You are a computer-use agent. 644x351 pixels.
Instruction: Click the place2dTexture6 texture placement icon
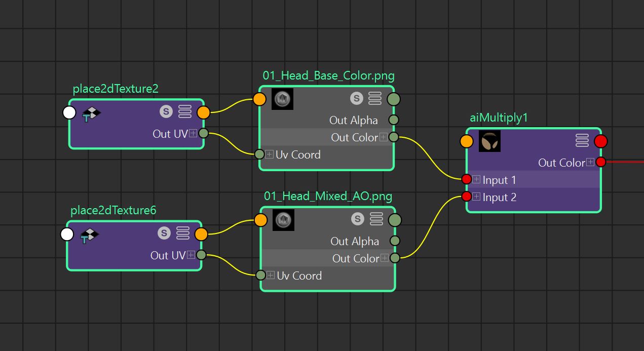pyautogui.click(x=89, y=235)
